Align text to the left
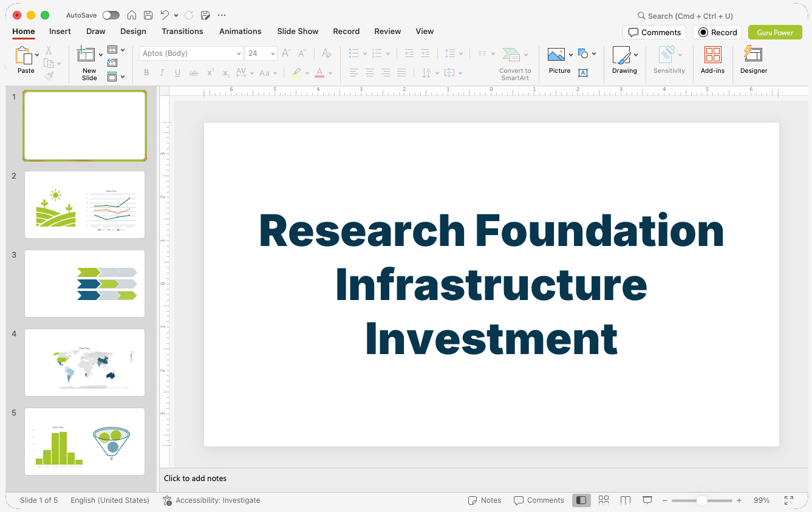812x512 pixels. [354, 73]
